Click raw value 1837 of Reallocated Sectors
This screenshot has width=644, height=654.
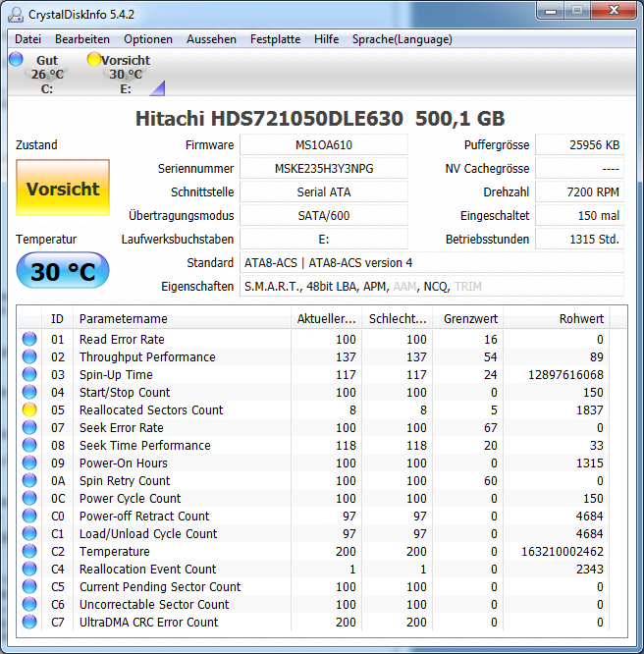click(589, 410)
